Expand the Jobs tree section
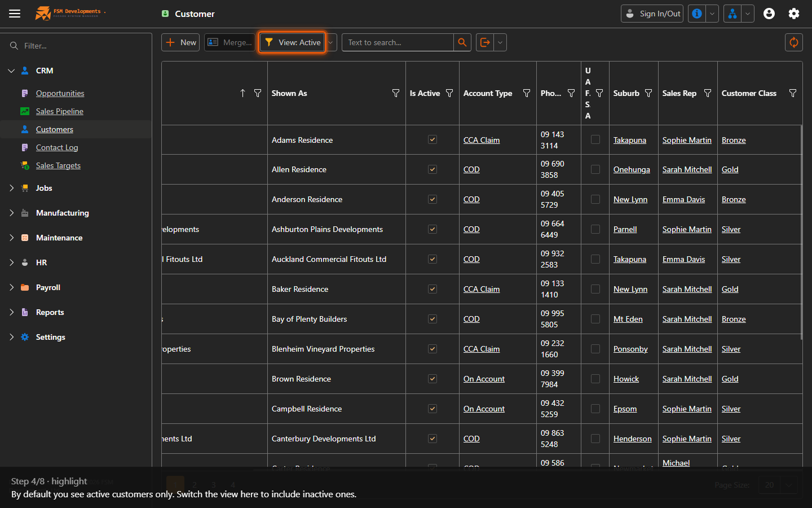The width and height of the screenshot is (812, 508). [11, 188]
